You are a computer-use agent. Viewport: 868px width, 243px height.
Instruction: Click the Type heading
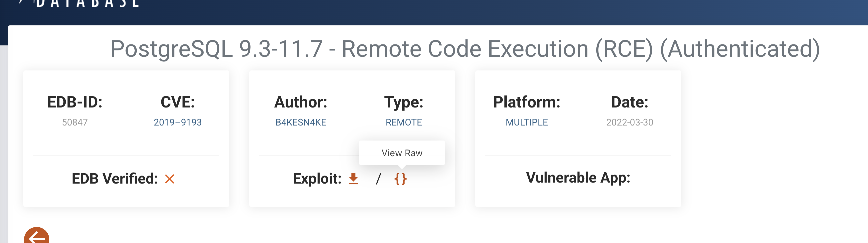point(404,102)
